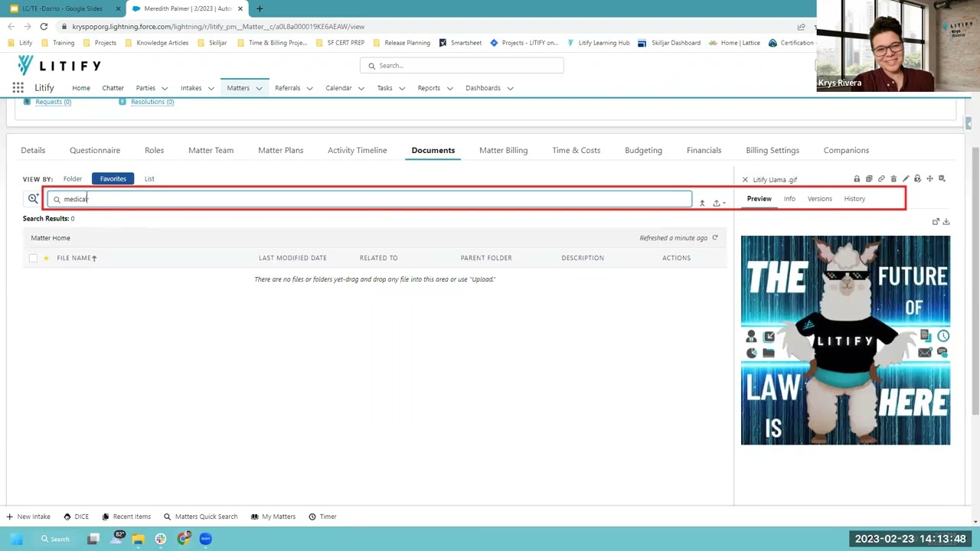
Task: Click the copy file icon
Action: (869, 179)
